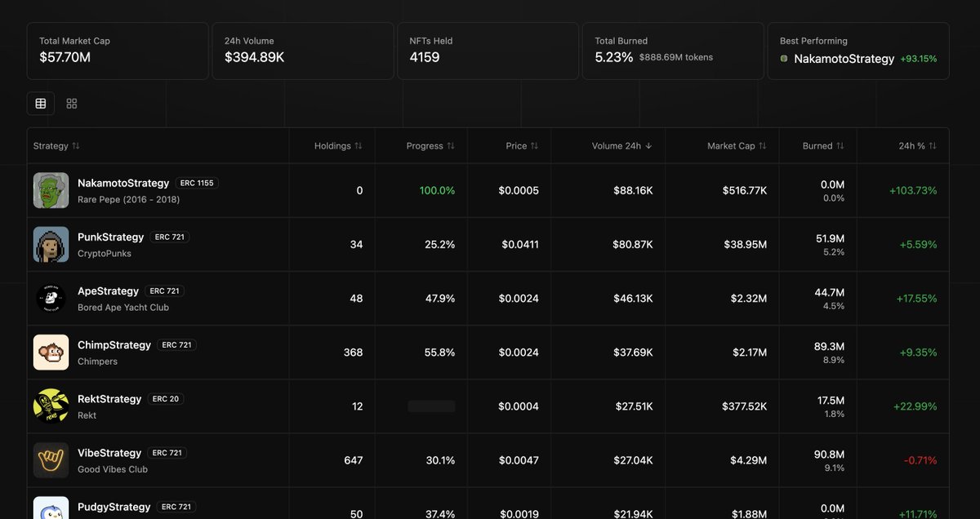Sort by 24h % column arrows
The image size is (980, 519).
[933, 146]
